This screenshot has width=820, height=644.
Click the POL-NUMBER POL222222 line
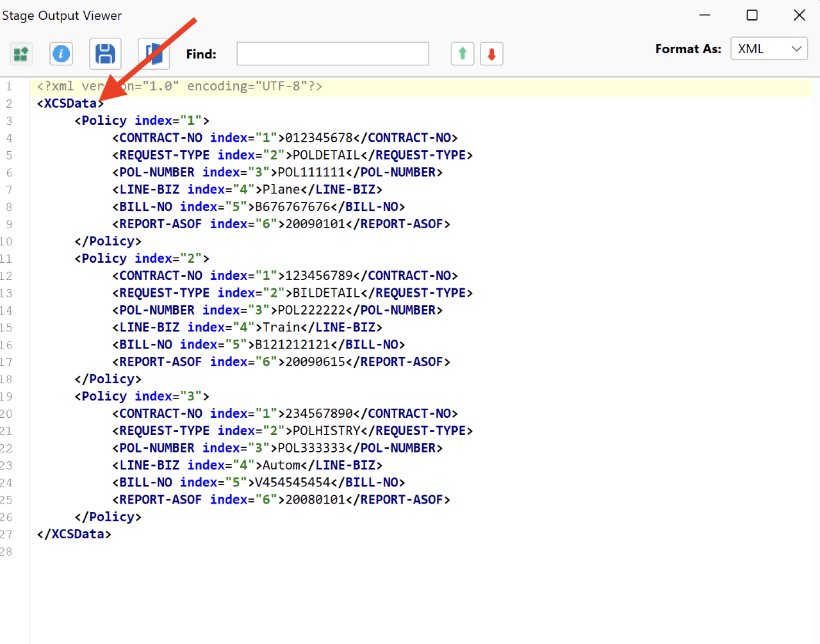click(277, 310)
